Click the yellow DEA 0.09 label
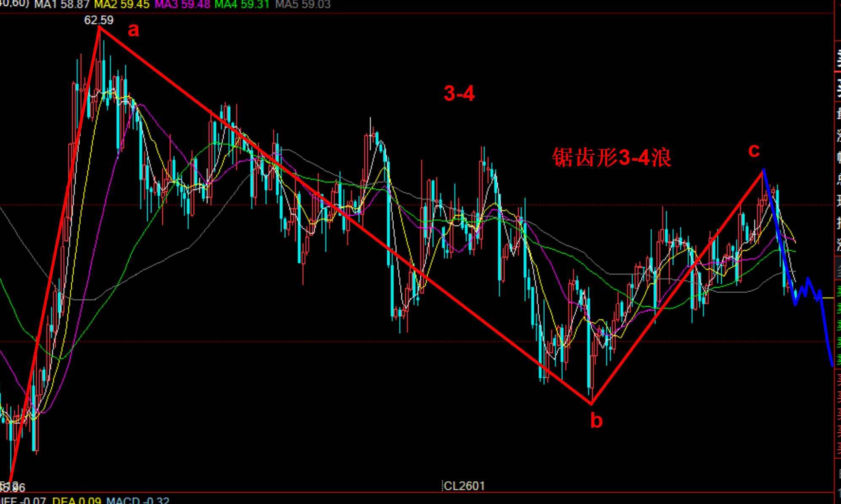 click(76, 501)
